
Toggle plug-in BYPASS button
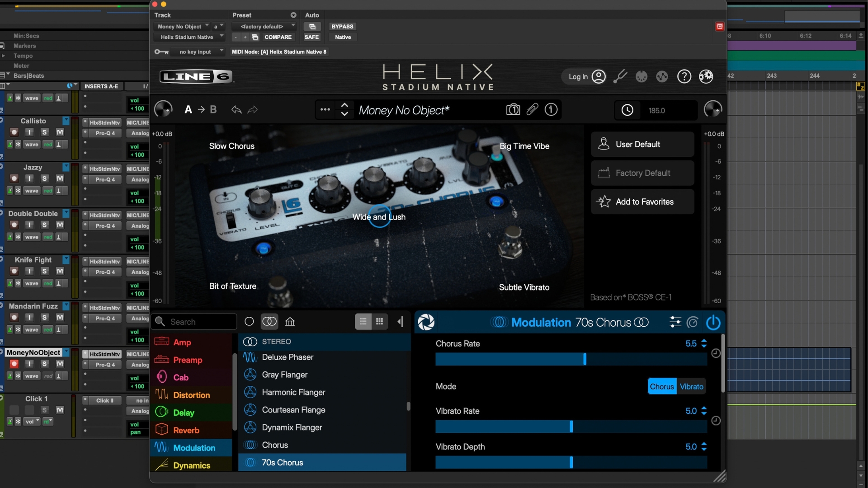(342, 27)
